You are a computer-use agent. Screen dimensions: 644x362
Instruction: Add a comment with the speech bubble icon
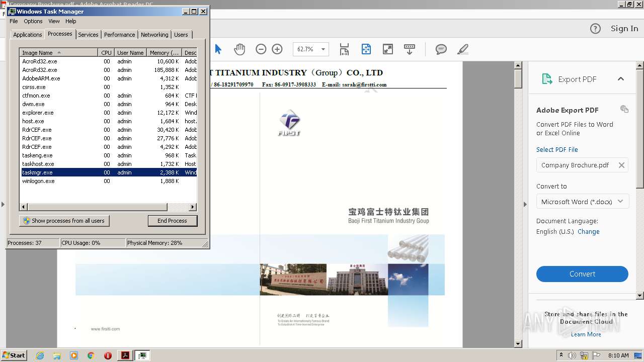click(441, 49)
